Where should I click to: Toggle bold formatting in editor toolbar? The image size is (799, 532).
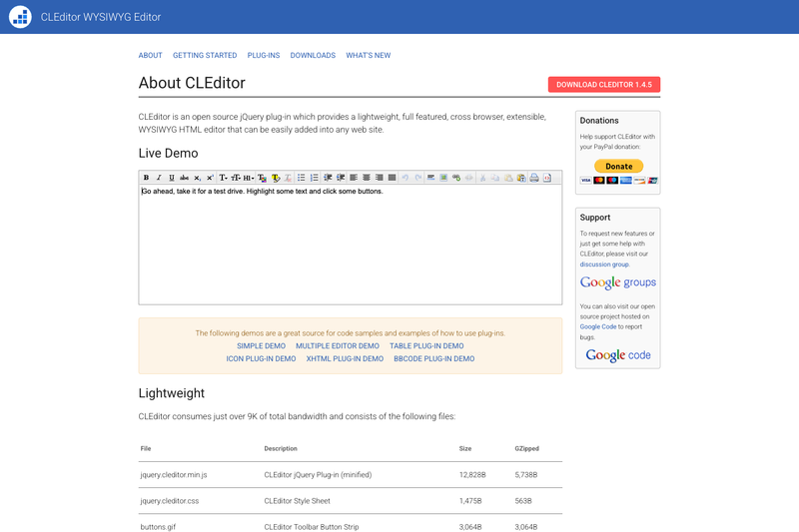[x=146, y=178]
